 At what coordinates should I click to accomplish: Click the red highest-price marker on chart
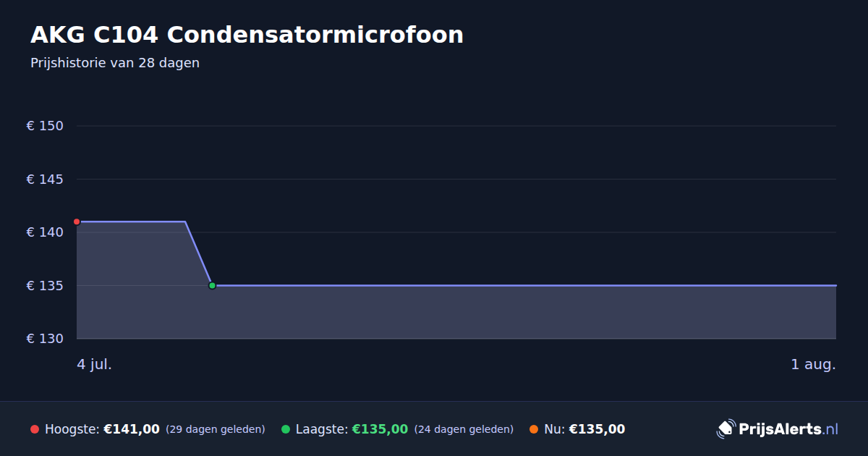[x=77, y=221]
